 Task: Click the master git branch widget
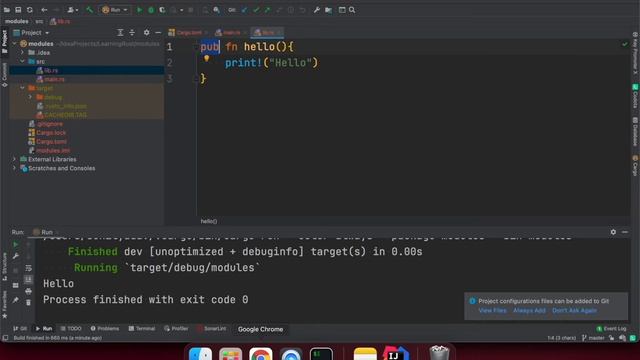(593, 338)
